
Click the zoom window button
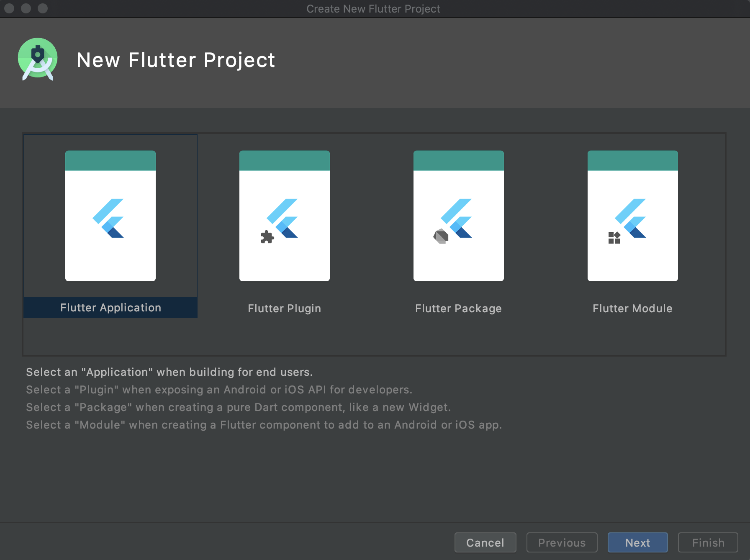(x=43, y=8)
